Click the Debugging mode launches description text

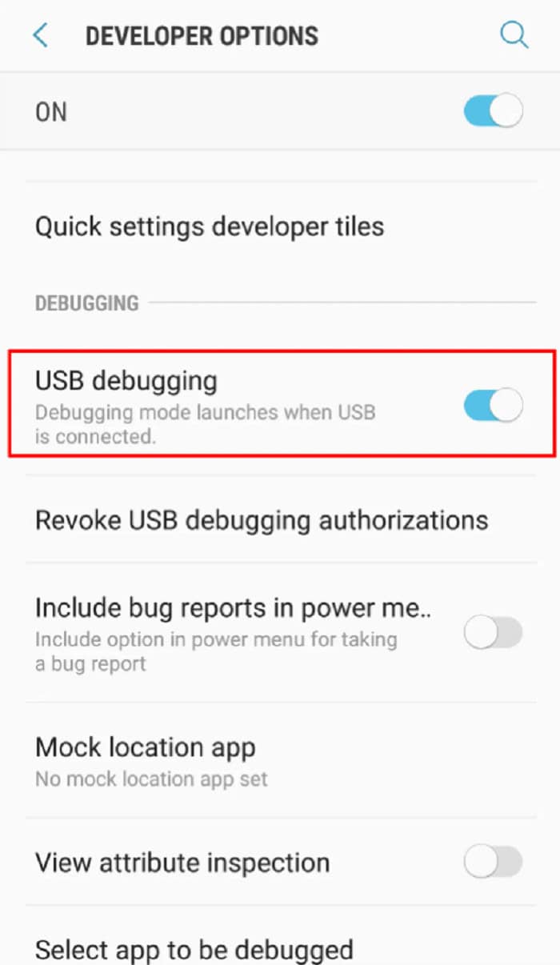click(205, 425)
